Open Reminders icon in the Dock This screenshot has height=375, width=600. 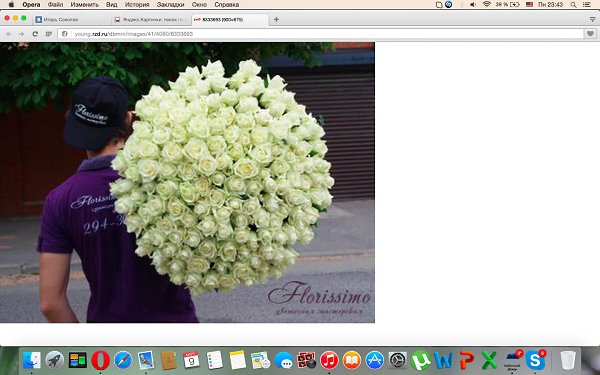214,360
